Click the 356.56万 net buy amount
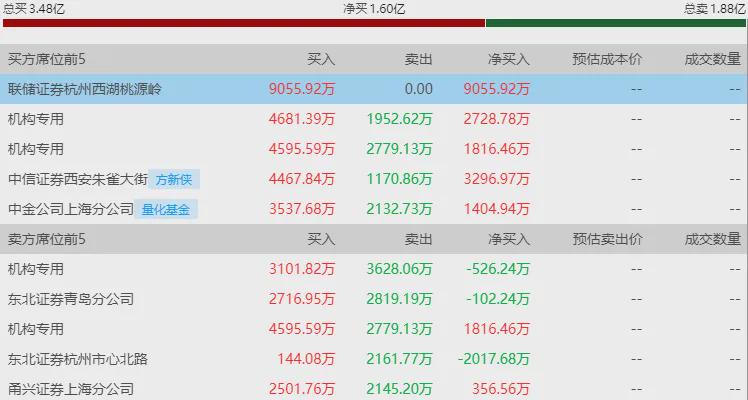 pos(501,389)
